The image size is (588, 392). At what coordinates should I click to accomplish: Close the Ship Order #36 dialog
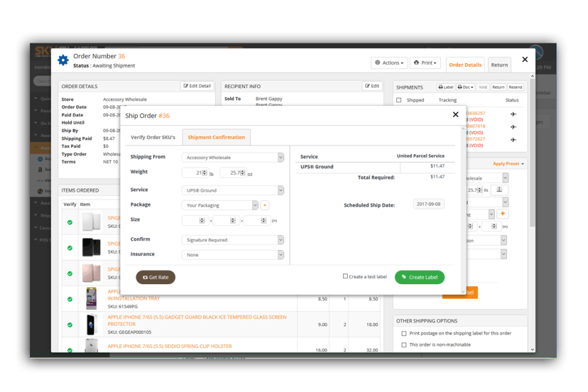[456, 115]
